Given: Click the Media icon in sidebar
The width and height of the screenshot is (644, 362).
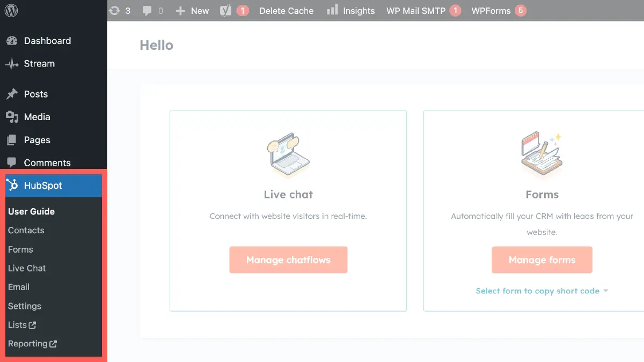Looking at the screenshot, I should pos(12,117).
